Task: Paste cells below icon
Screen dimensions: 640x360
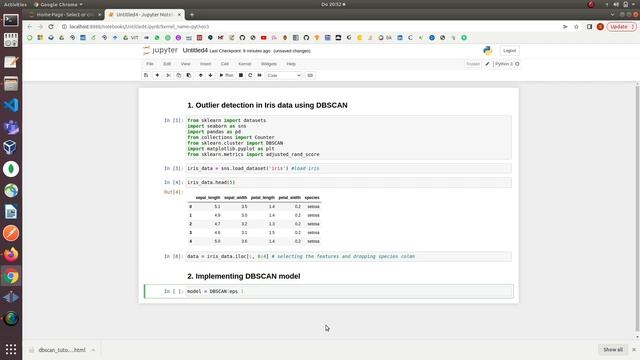Action: click(x=189, y=76)
